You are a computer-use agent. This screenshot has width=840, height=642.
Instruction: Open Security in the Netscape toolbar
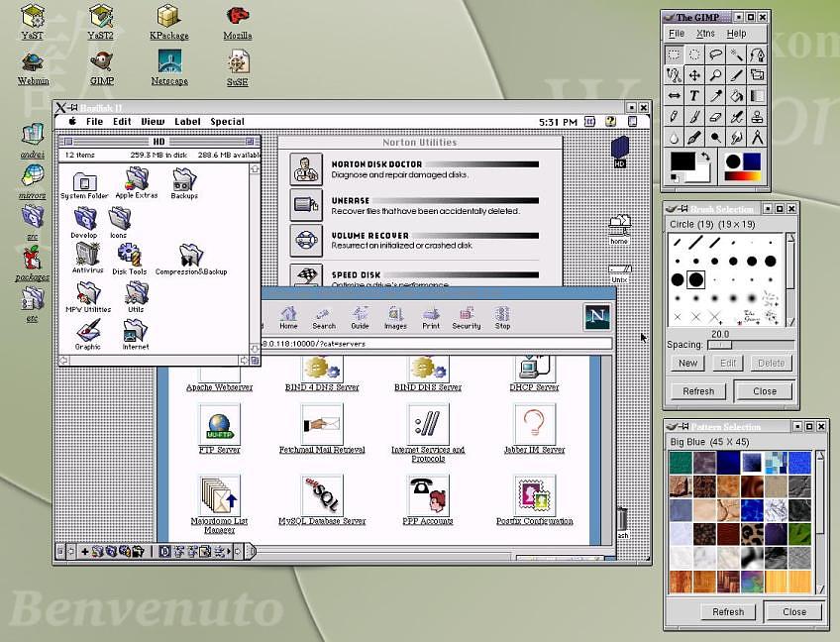[x=467, y=318]
